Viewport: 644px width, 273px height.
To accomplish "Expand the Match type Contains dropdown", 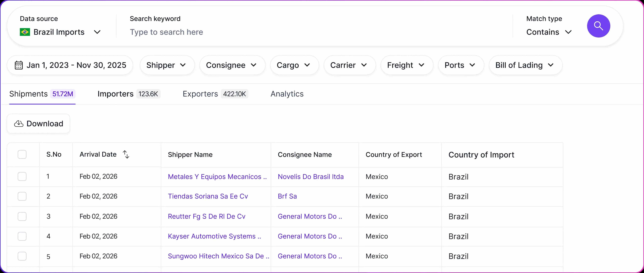I will coord(549,32).
